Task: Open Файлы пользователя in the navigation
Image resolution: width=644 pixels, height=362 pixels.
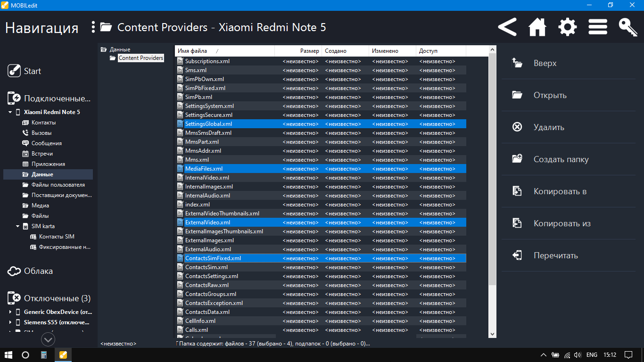Action: 58,185
